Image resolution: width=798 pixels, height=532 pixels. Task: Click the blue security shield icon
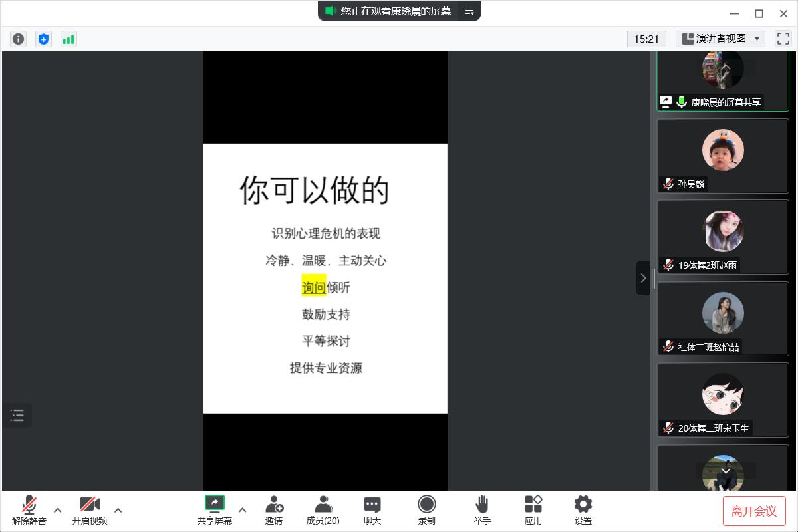coord(43,39)
